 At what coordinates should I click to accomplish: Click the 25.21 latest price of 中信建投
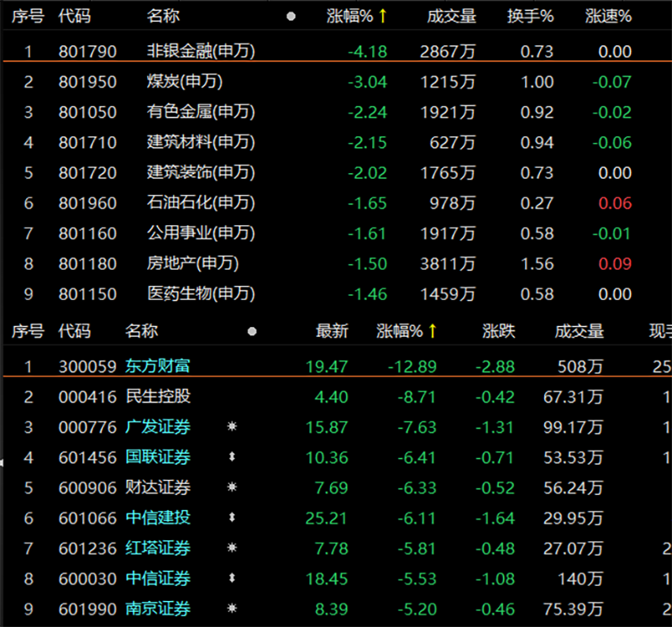(327, 518)
